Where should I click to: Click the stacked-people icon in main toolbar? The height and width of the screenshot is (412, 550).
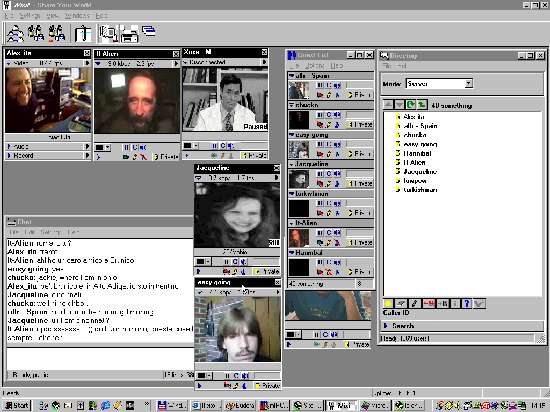click(15, 34)
